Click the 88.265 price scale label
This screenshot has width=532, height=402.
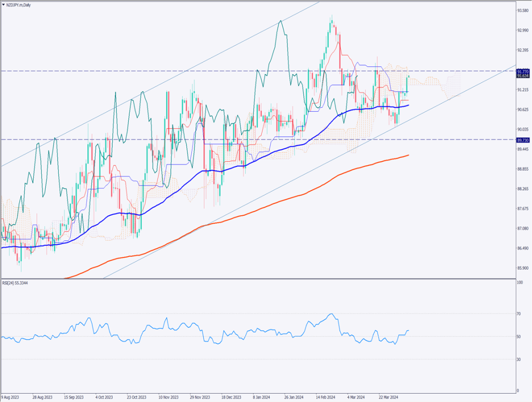tap(522, 189)
